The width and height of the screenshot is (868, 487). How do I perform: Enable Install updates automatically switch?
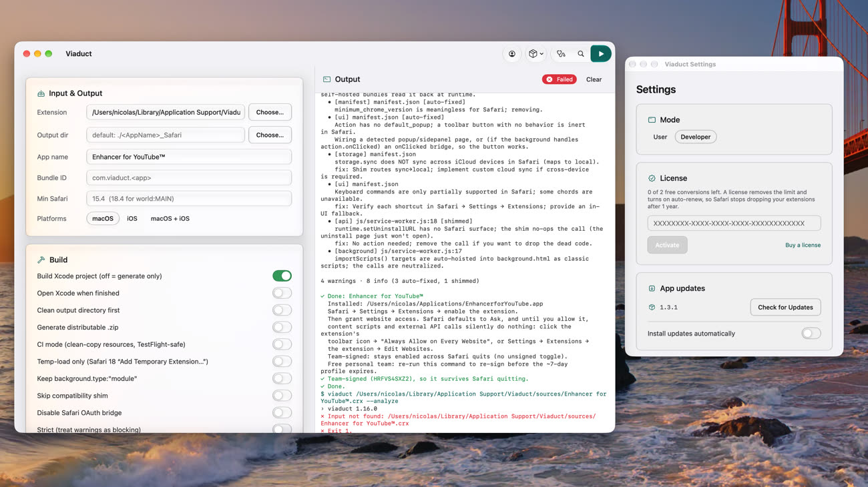811,333
